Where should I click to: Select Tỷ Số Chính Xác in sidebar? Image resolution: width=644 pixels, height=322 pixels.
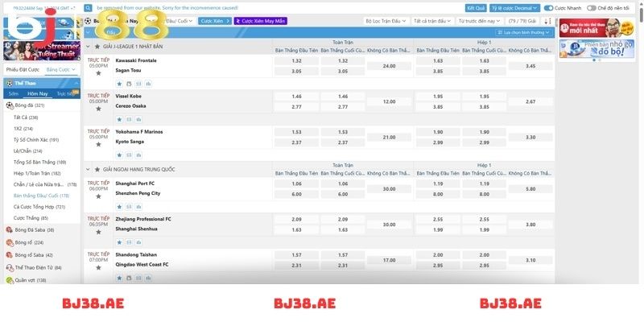(36, 140)
